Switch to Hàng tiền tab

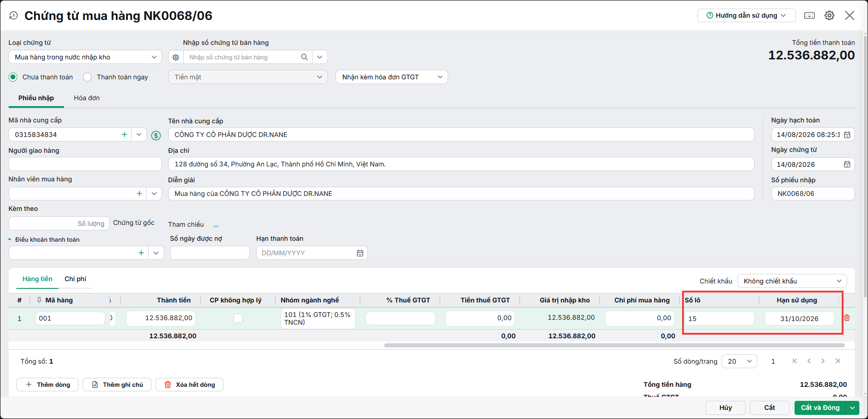38,279
